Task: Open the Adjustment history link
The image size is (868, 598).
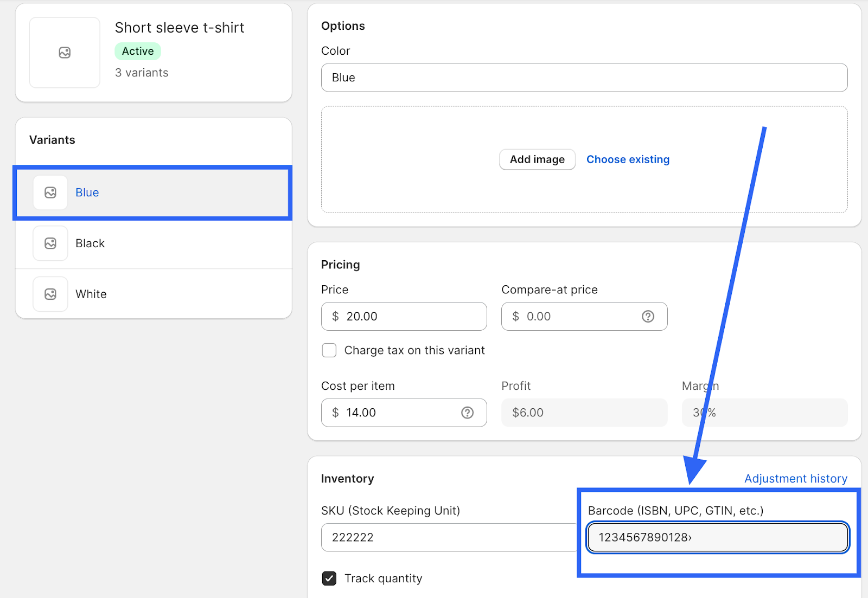Action: tap(796, 479)
